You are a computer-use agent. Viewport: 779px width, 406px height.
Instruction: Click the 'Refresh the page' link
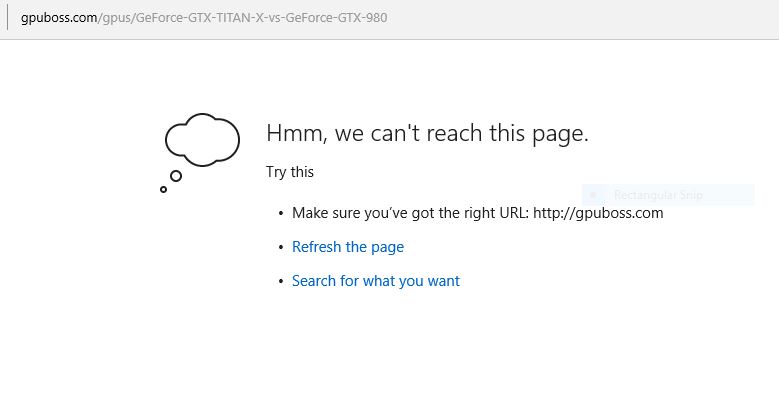[x=348, y=247]
